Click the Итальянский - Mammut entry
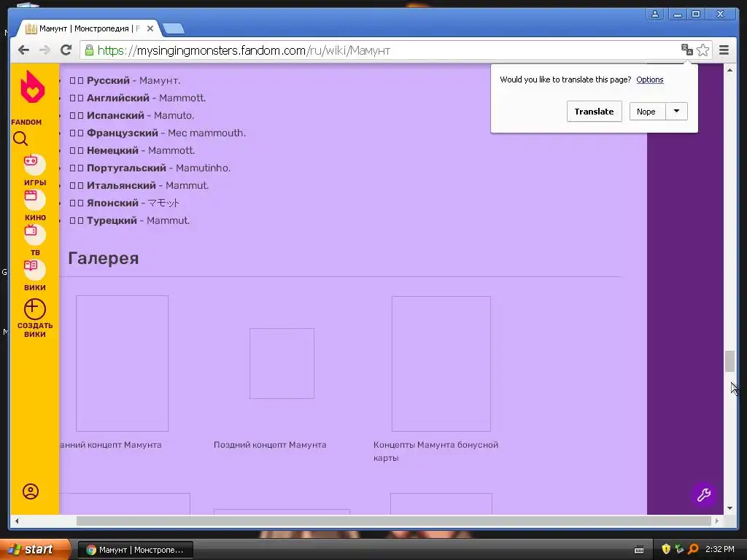 [x=139, y=186]
